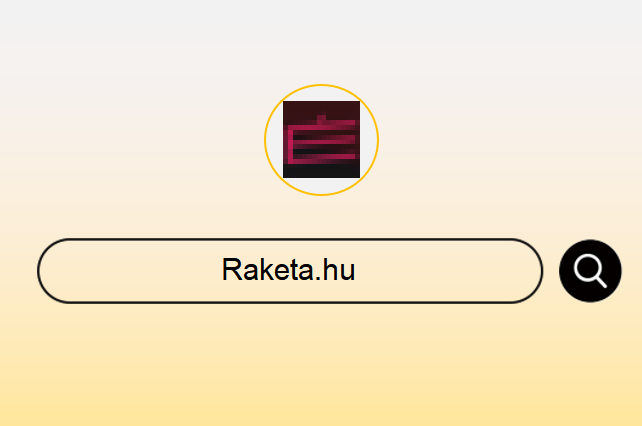Click the dark red square thumbnail
The width and height of the screenshot is (642, 426).
(x=321, y=139)
